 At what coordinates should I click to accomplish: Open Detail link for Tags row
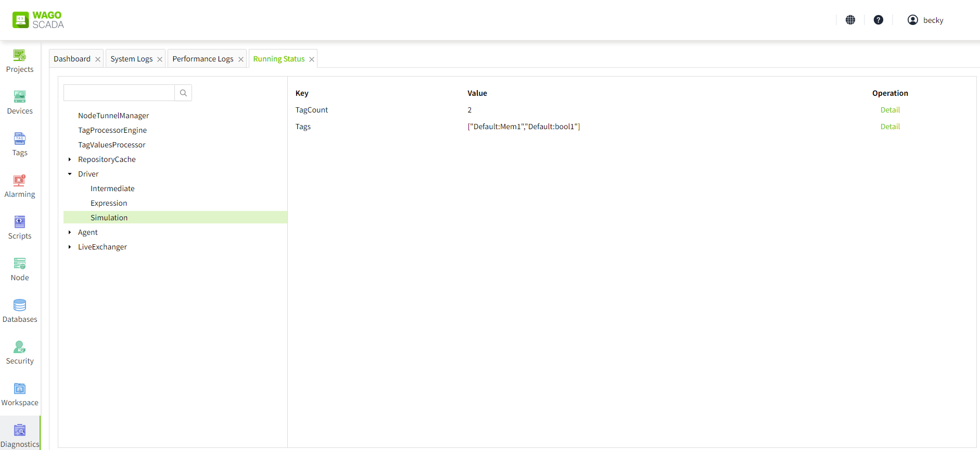pyautogui.click(x=890, y=127)
